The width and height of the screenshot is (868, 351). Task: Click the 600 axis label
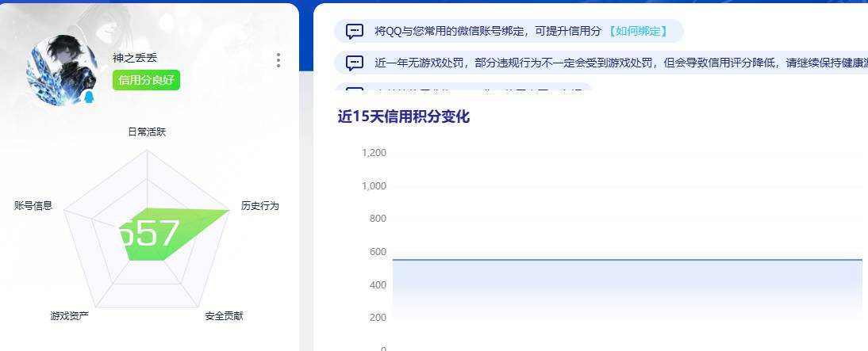[378, 251]
